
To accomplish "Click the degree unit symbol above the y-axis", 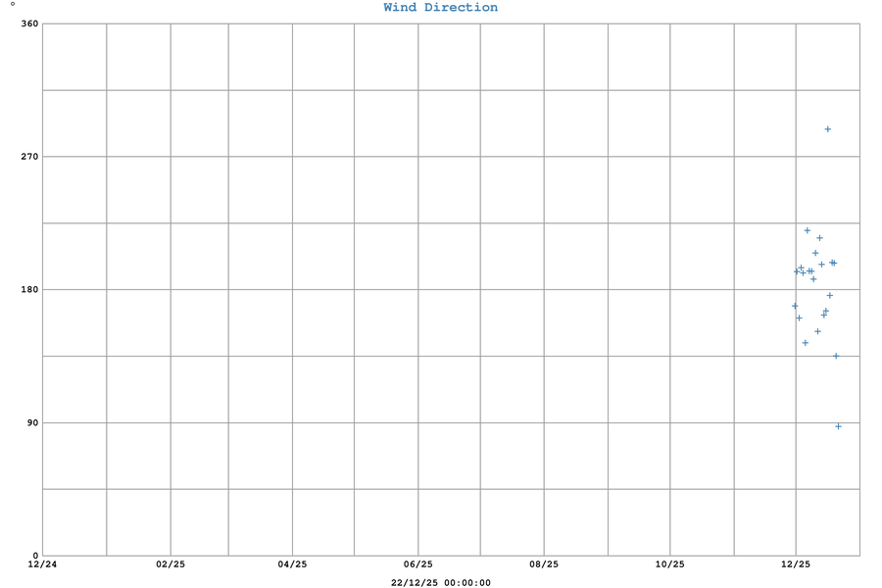I will click(x=13, y=5).
